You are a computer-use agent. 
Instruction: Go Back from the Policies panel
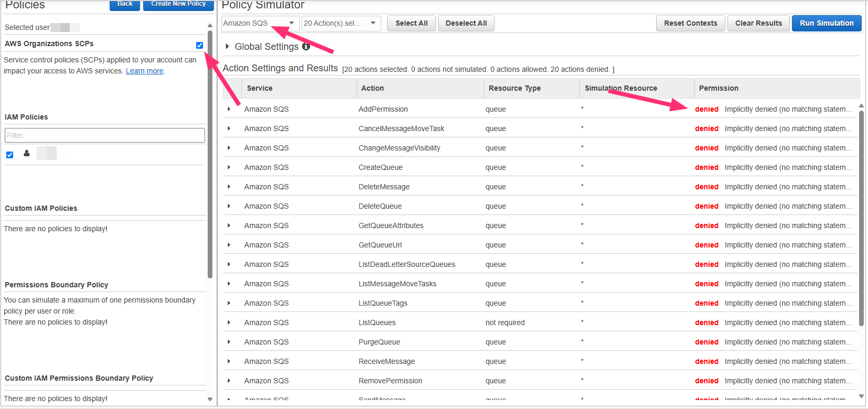point(125,4)
